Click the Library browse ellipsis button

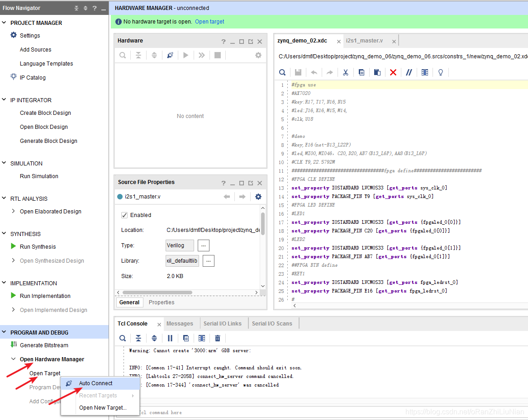click(209, 261)
